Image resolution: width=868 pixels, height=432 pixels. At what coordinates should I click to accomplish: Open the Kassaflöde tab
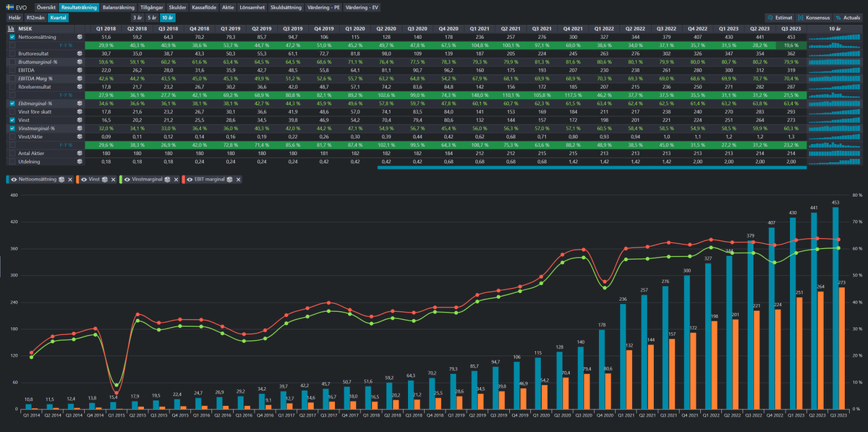point(205,7)
